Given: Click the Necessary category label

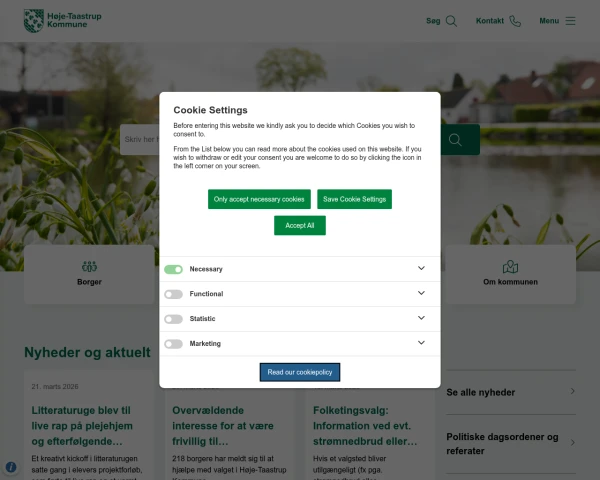Looking at the screenshot, I should click(x=206, y=269).
